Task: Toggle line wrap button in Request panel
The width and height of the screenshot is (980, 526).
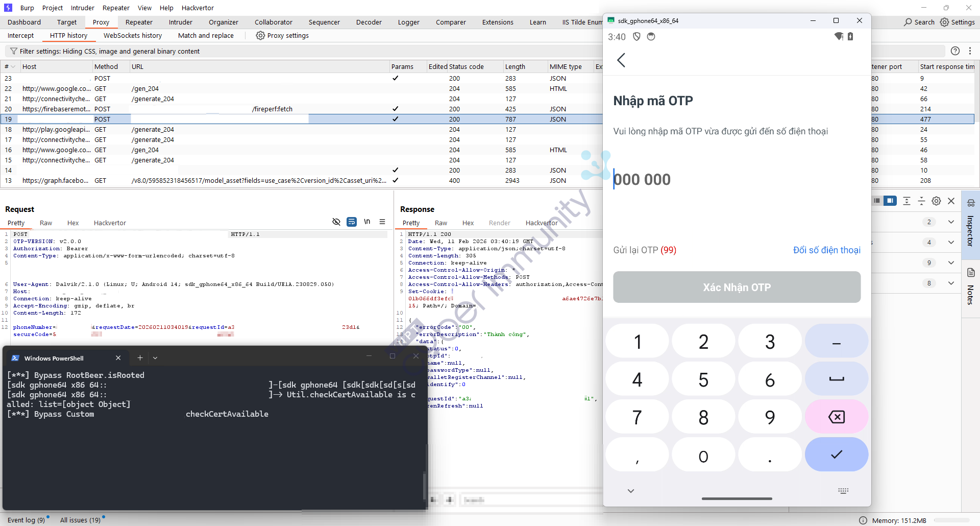Action: tap(352, 222)
